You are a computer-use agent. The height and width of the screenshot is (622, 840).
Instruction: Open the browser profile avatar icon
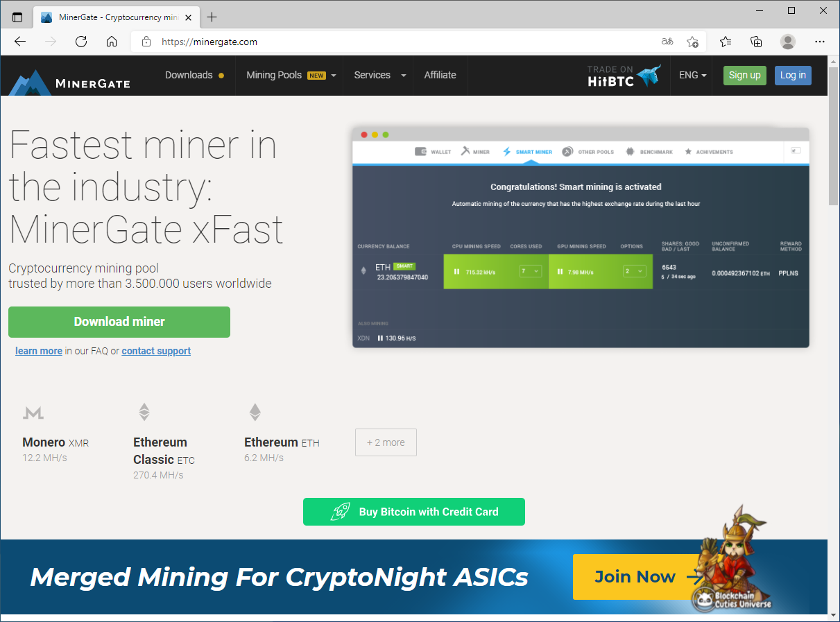click(788, 42)
